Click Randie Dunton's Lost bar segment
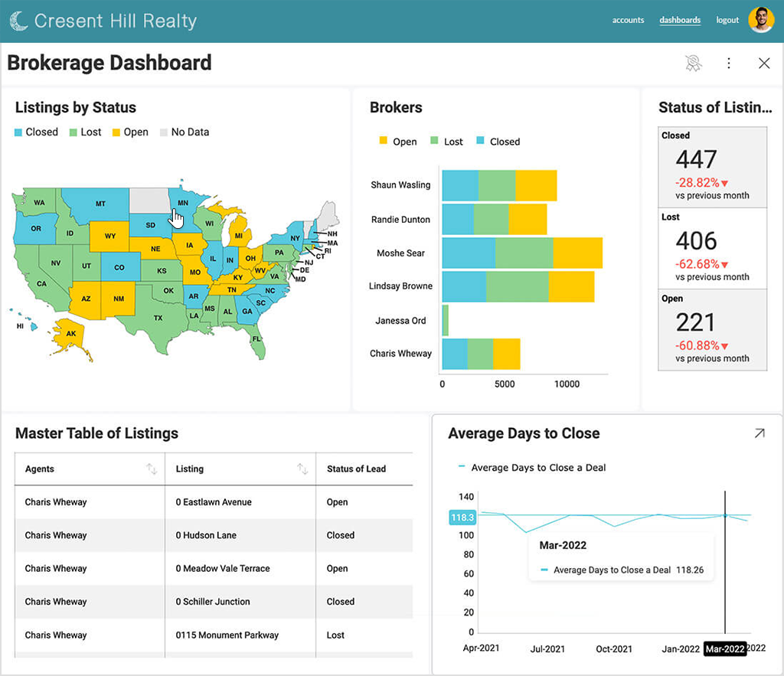The height and width of the screenshot is (676, 784). pyautogui.click(x=491, y=219)
